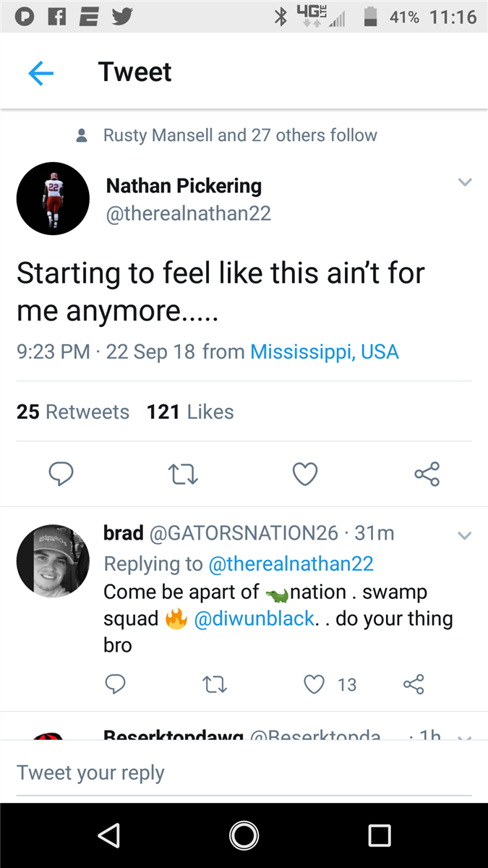Open Nathan Pickering's profile picture

(53, 198)
